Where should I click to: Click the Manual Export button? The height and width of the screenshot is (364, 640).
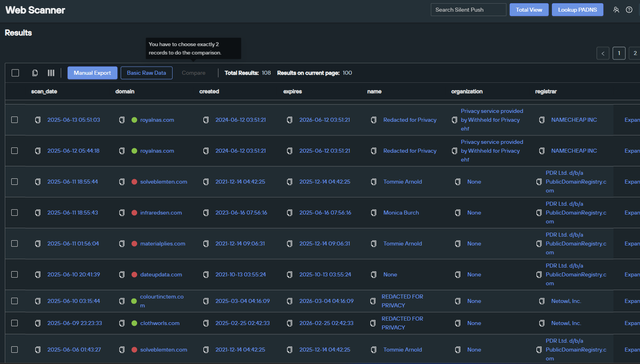92,73
